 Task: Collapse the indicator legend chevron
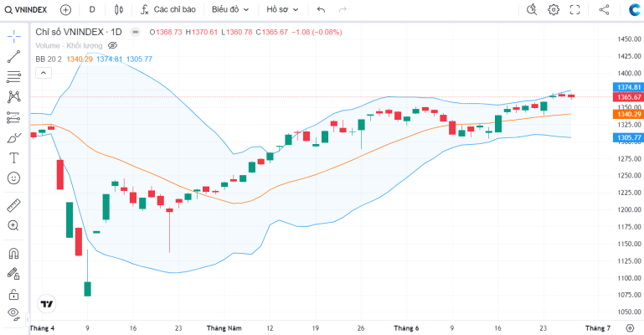[44, 73]
